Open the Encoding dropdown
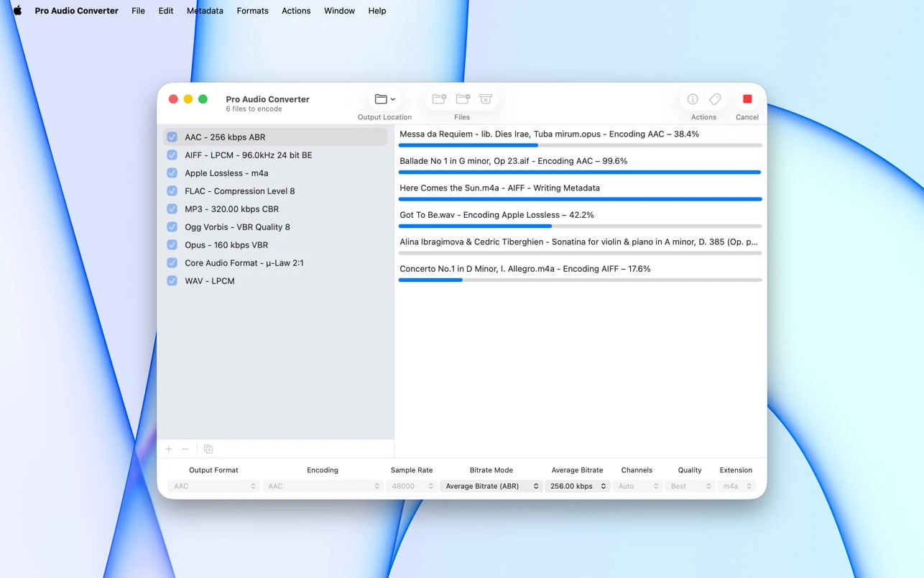The width and height of the screenshot is (924, 578). click(x=323, y=486)
